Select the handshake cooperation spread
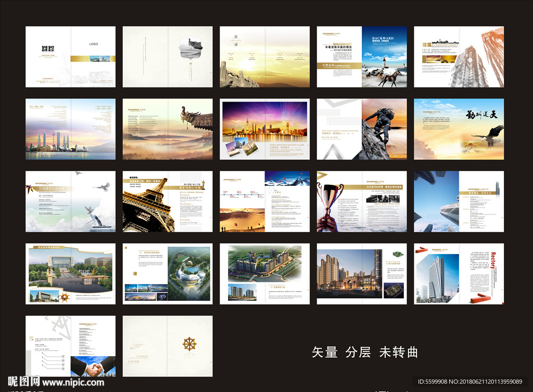The image size is (533, 392). [70, 346]
